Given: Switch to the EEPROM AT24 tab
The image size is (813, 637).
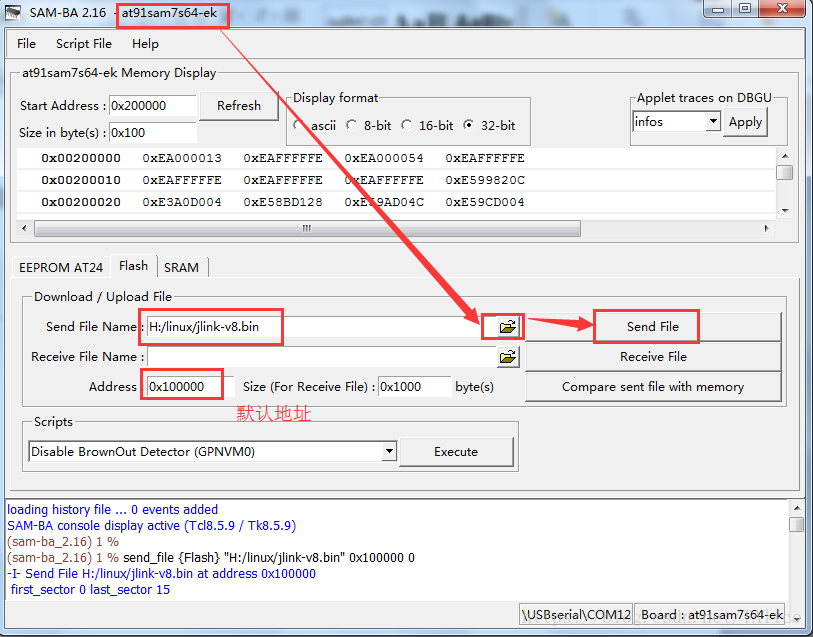Looking at the screenshot, I should click(x=61, y=267).
